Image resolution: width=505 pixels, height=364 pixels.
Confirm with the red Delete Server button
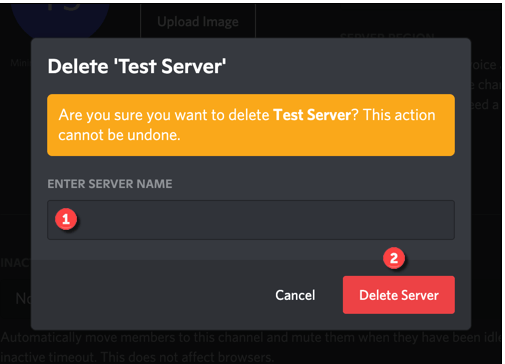[399, 295]
